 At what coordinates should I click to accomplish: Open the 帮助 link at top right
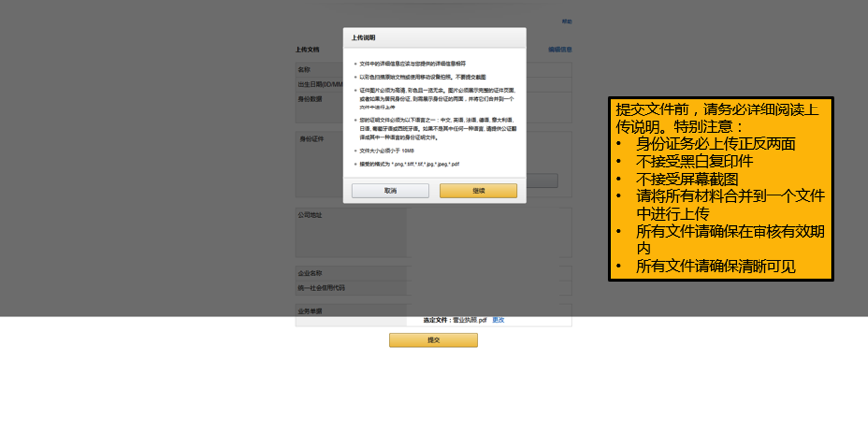[x=567, y=21]
